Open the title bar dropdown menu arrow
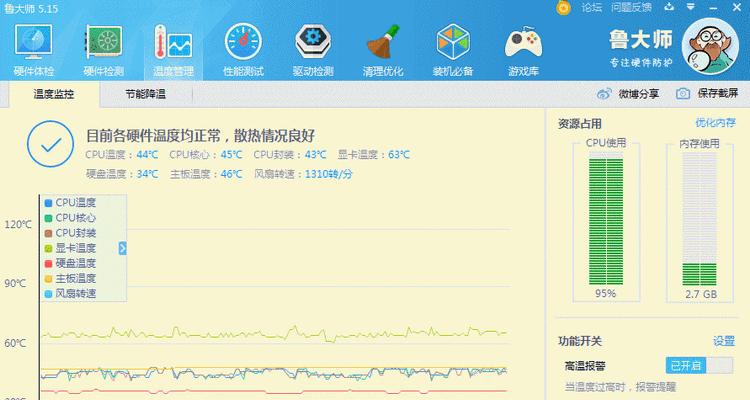The width and height of the screenshot is (750, 400). pyautogui.click(x=691, y=7)
